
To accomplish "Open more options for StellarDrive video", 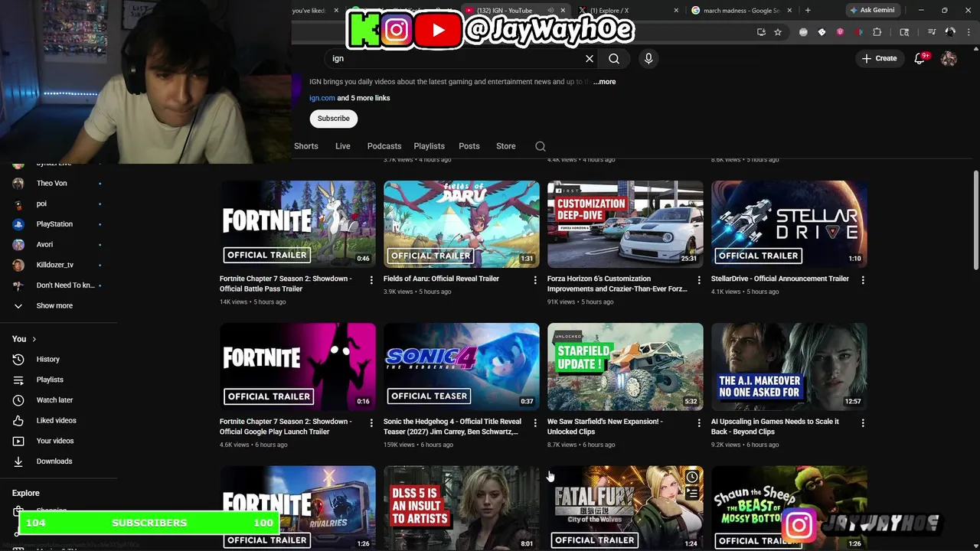I will pyautogui.click(x=863, y=280).
